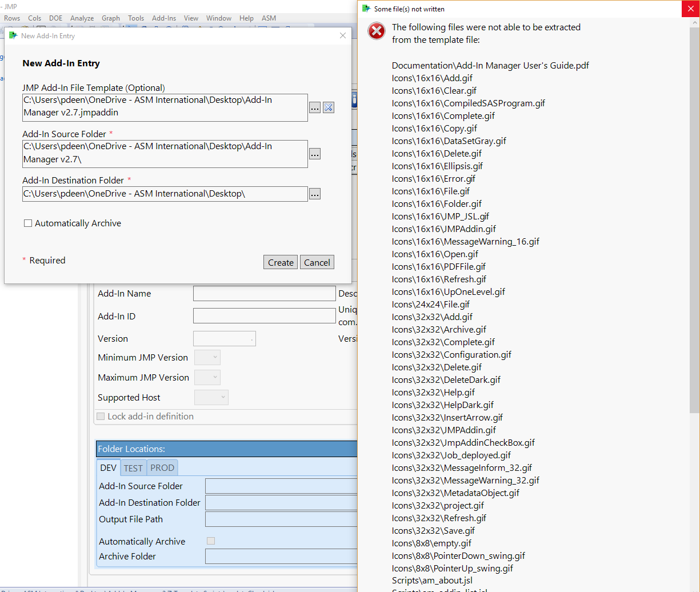
Task: Browse for the Add-In Destination Folder
Action: [314, 194]
